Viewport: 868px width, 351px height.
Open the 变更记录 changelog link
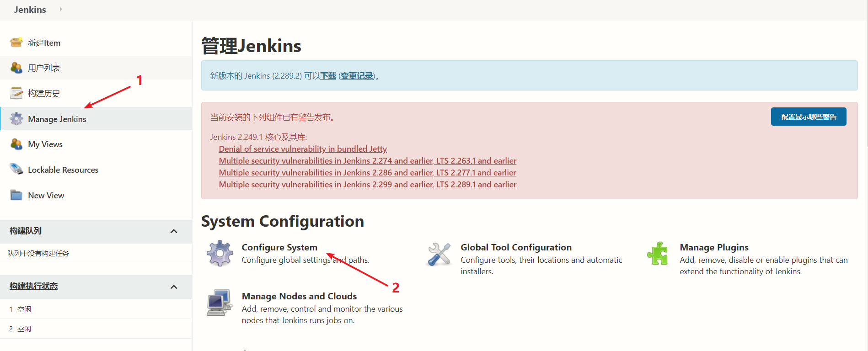pos(357,76)
